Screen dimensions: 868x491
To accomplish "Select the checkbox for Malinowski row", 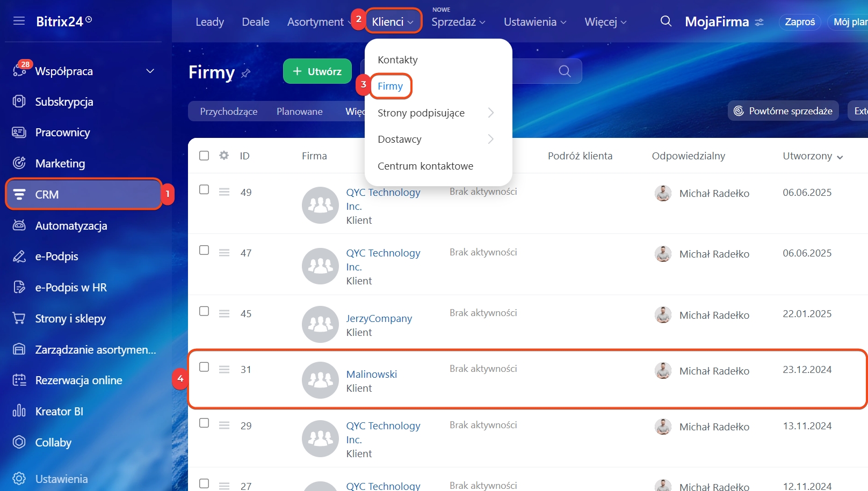I will point(204,367).
